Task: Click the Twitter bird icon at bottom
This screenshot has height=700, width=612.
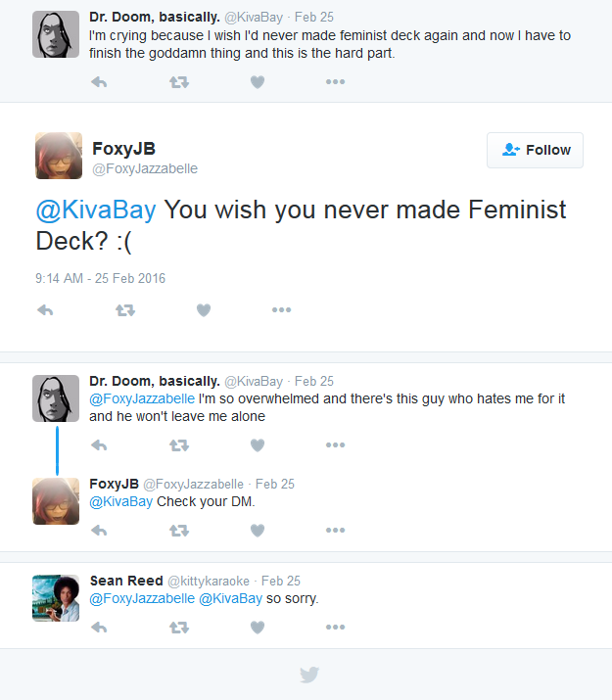Action: (308, 675)
